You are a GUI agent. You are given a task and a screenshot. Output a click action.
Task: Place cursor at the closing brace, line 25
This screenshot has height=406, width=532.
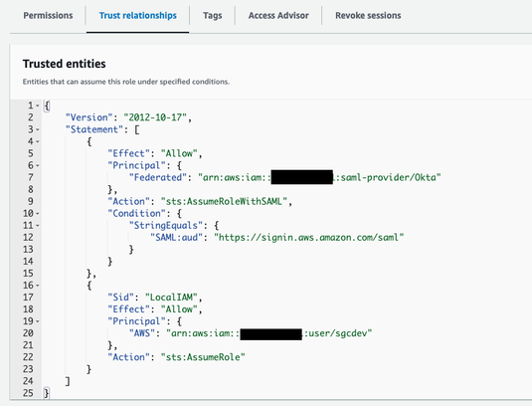pos(47,393)
